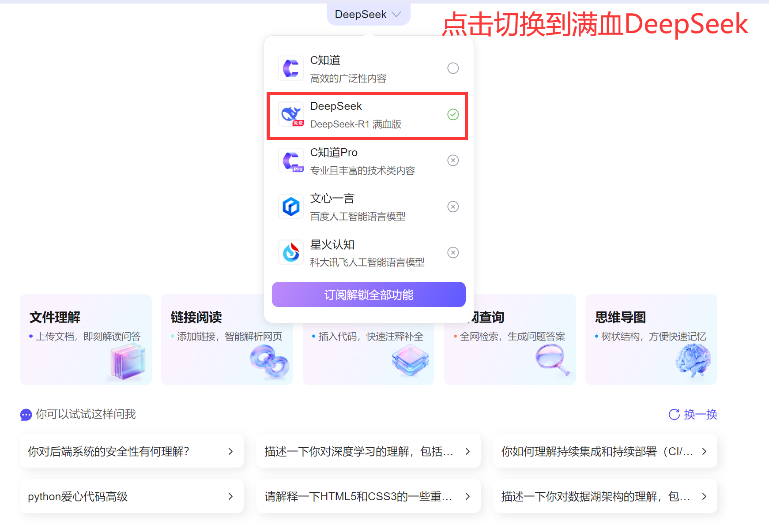The height and width of the screenshot is (532, 769).
Task: Open the 文件理解 feature card
Action: (x=86, y=339)
